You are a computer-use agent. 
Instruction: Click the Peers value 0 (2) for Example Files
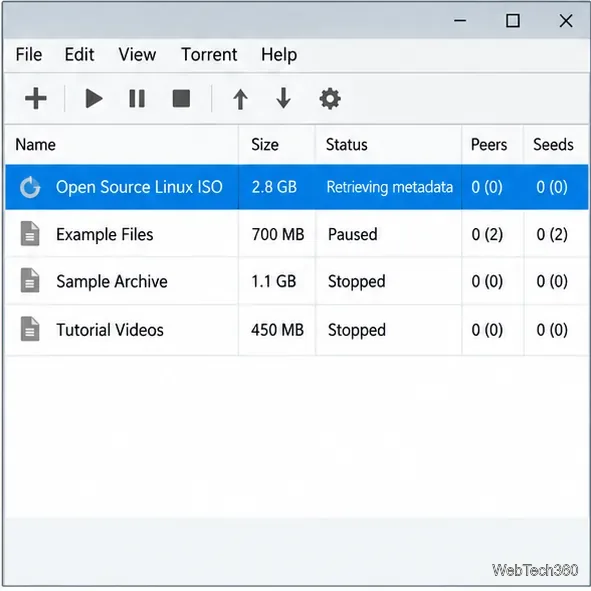[487, 234]
